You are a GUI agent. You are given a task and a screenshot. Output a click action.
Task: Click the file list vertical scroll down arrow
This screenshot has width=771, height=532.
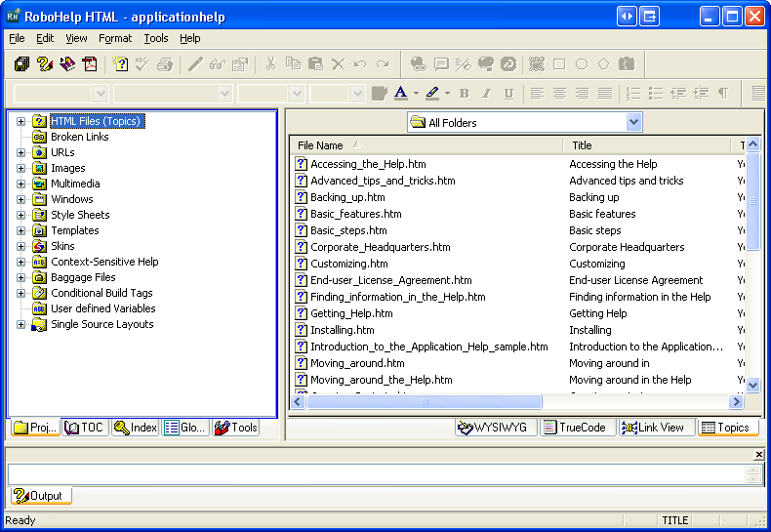tap(752, 385)
